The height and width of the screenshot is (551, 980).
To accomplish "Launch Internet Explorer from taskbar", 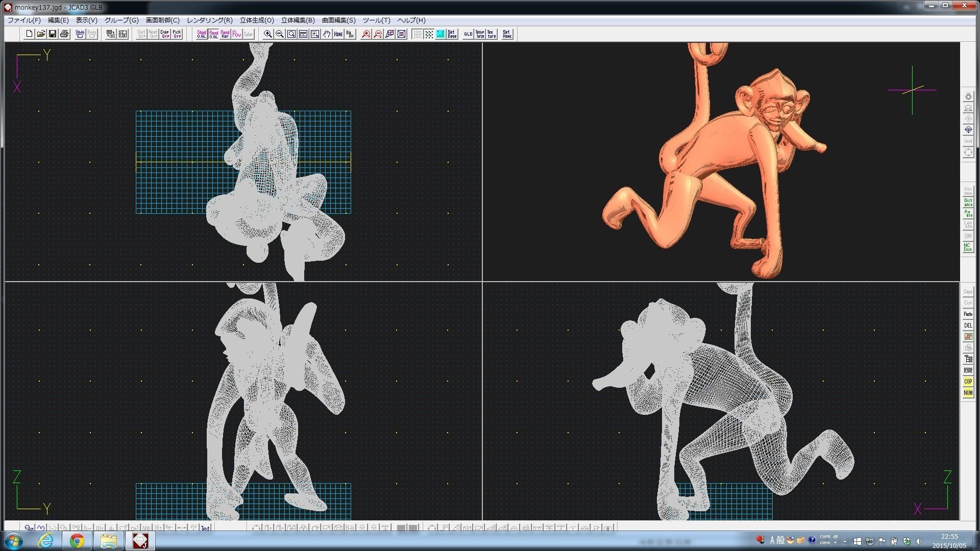I will click(x=46, y=541).
